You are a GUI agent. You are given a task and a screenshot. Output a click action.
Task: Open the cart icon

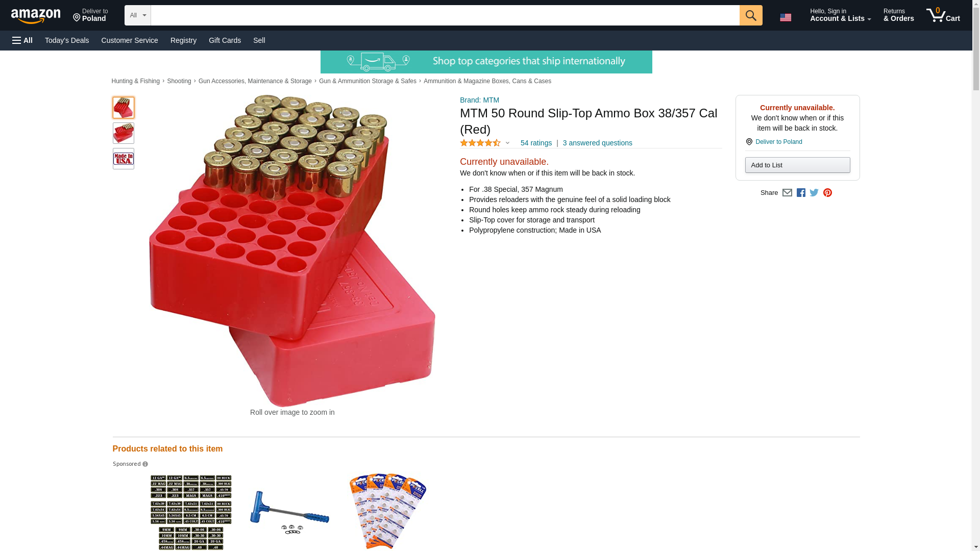(943, 15)
